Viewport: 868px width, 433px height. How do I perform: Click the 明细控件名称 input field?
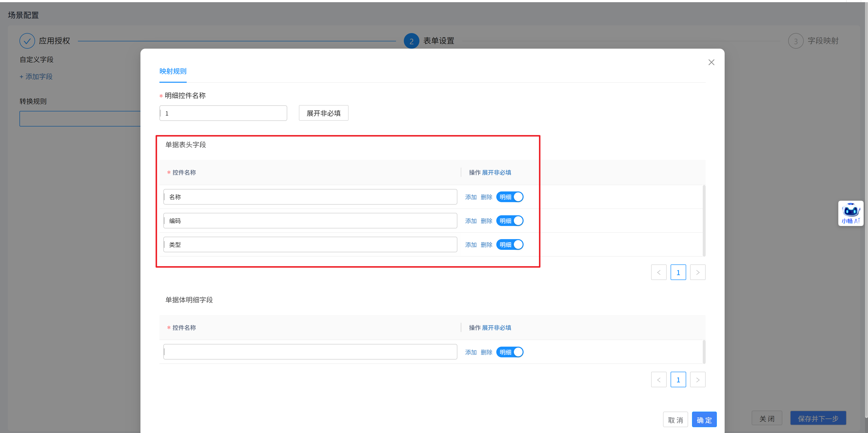pyautogui.click(x=223, y=113)
